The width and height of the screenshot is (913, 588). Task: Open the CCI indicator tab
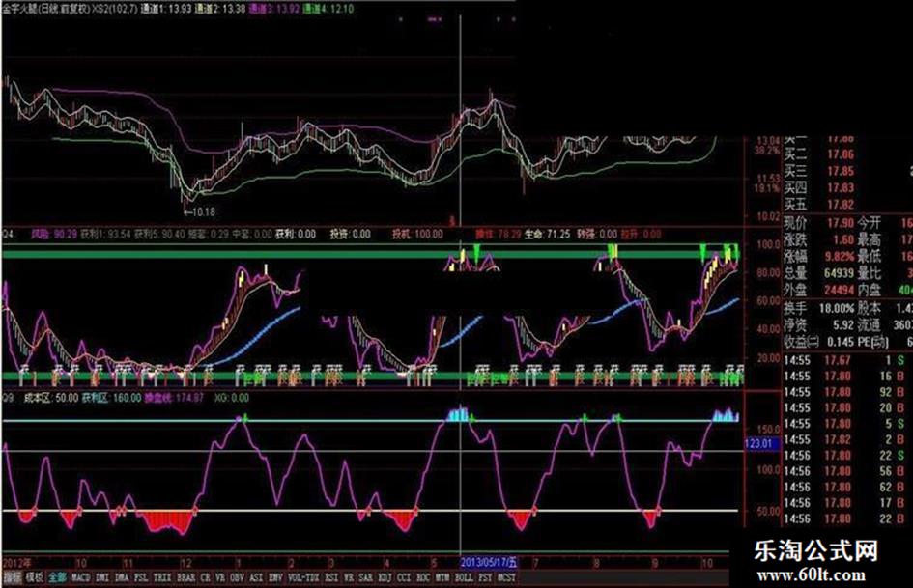point(404,577)
